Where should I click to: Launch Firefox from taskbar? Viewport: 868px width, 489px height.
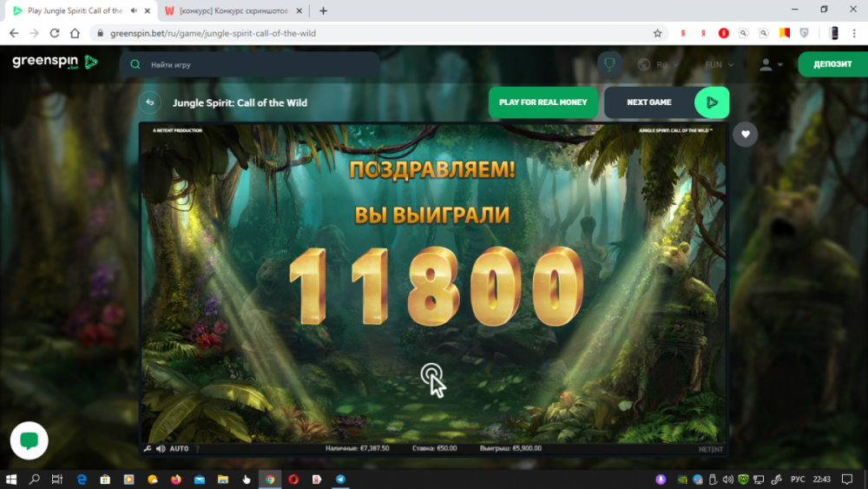[x=176, y=479]
